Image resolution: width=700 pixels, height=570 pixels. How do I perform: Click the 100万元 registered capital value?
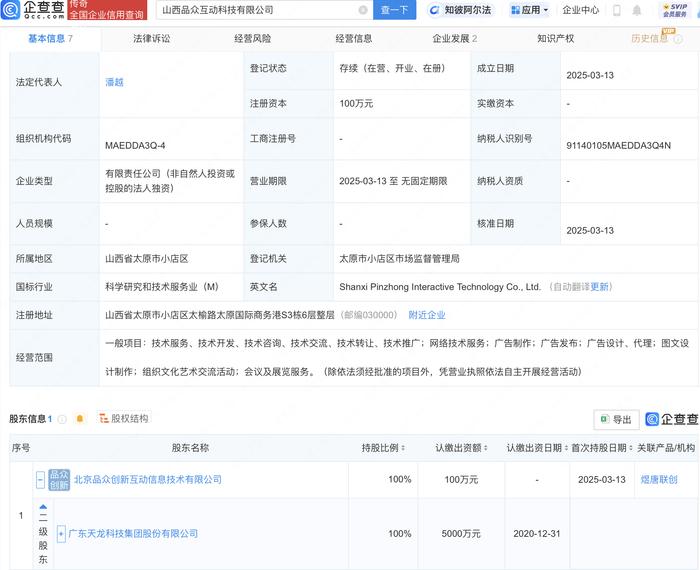(356, 104)
